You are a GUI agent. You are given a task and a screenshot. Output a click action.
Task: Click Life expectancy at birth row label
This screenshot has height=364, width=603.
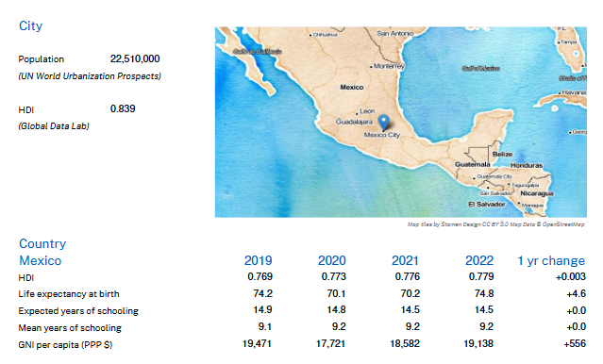[x=69, y=294]
